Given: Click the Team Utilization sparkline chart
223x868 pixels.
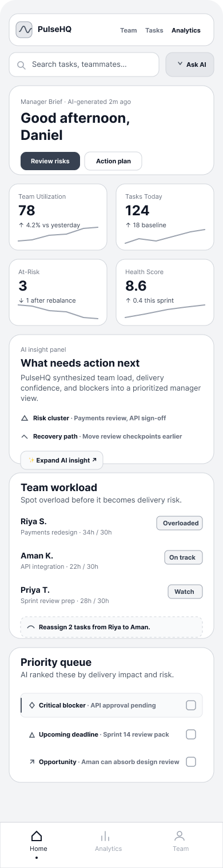Looking at the screenshot, I should tap(58, 234).
